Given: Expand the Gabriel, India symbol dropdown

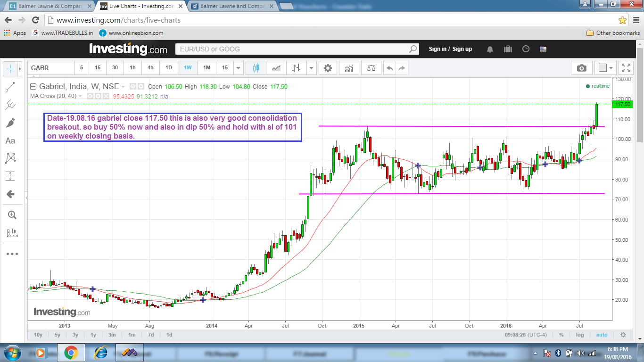Looking at the screenshot, I should (123, 87).
